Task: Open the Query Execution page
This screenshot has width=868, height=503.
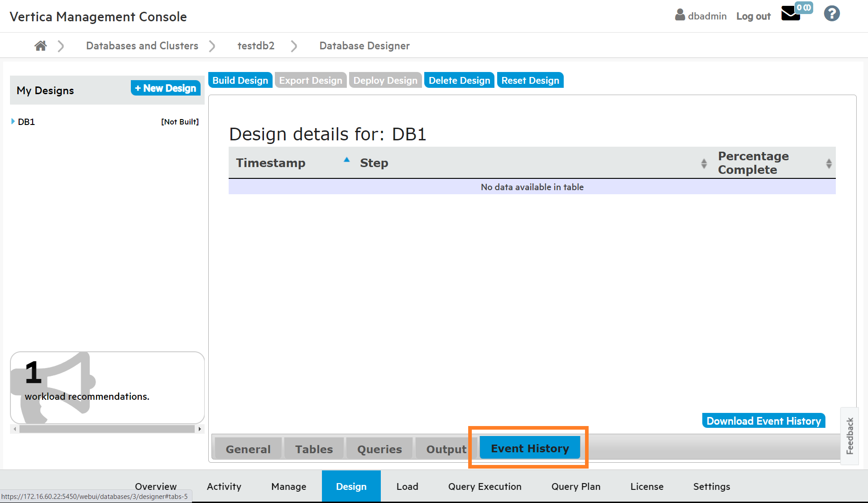Action: (x=484, y=486)
